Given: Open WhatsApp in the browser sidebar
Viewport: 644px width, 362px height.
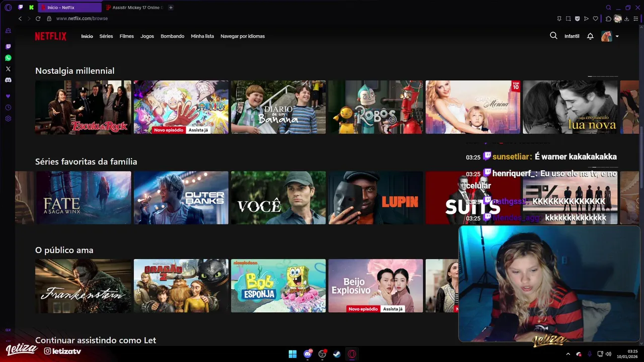Looking at the screenshot, I should [x=8, y=58].
